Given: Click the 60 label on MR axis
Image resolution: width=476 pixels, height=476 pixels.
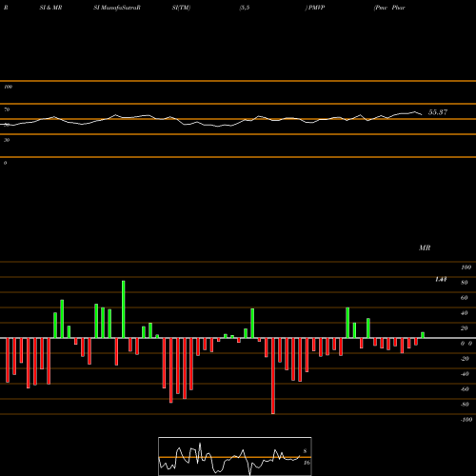Looking at the screenshot, I should tap(465, 298).
